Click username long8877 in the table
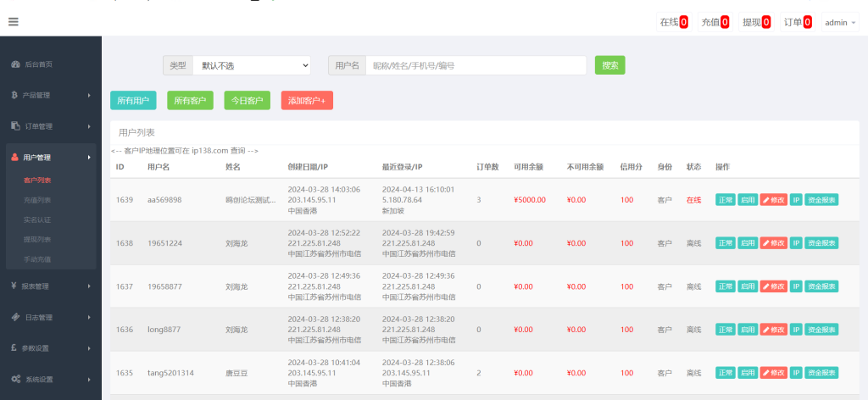This screenshot has width=868, height=400. (x=164, y=330)
